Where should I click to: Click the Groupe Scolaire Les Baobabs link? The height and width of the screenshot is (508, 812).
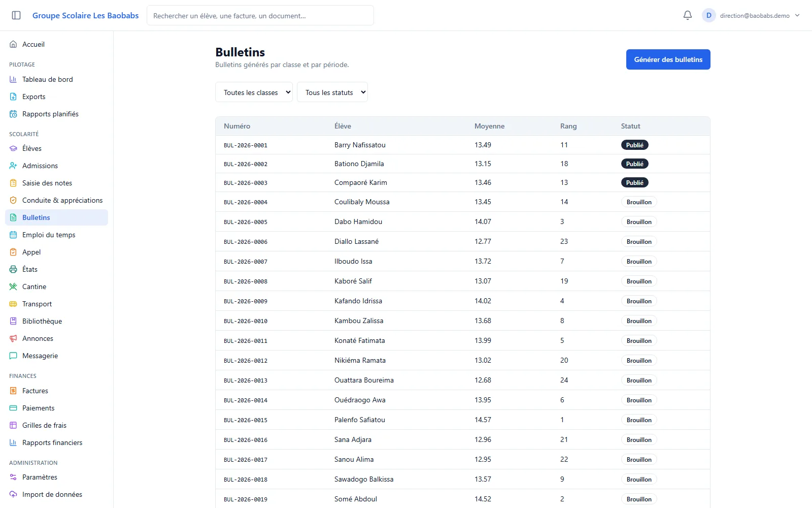[85, 15]
